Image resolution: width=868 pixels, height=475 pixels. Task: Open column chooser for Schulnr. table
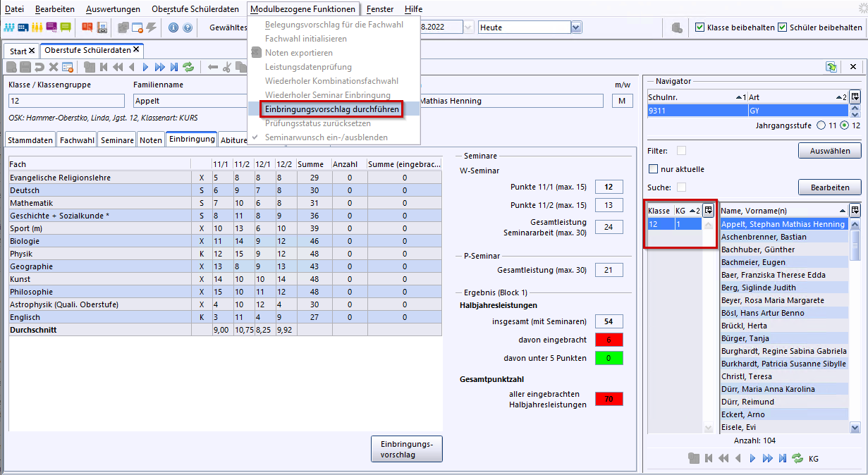(x=855, y=97)
